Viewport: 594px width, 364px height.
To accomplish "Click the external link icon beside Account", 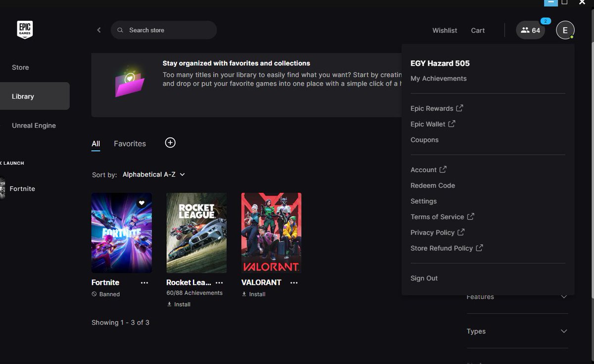I will 443,169.
